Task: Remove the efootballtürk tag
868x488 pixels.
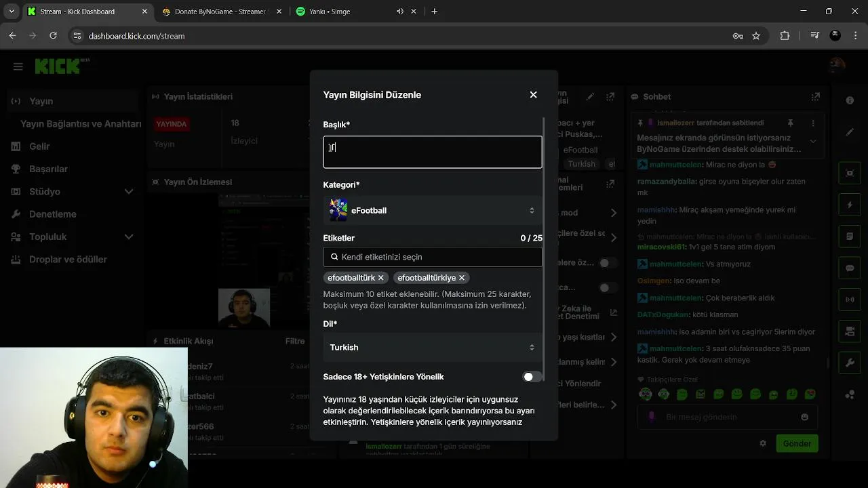Action: (x=381, y=278)
